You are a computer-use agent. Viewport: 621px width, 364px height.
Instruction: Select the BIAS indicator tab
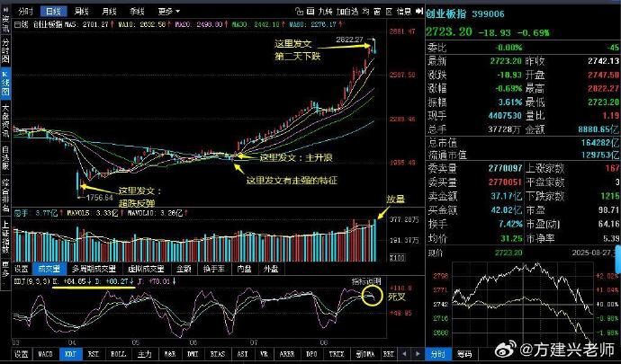(218, 354)
